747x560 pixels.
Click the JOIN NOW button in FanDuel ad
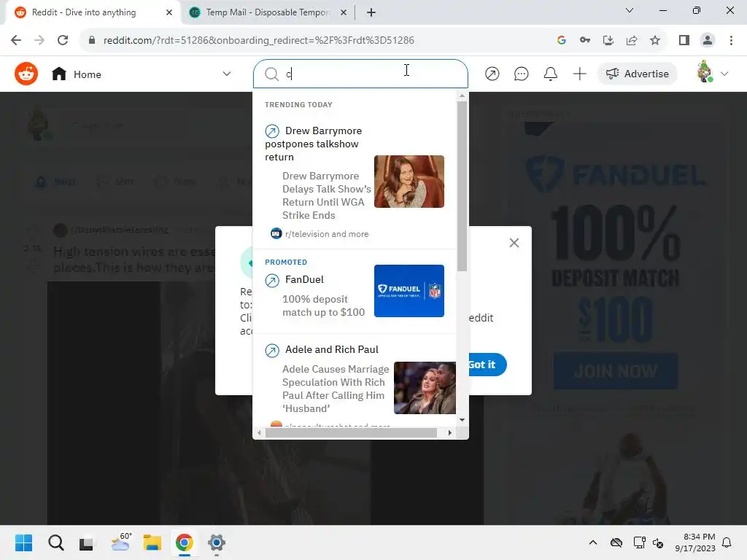coord(616,371)
